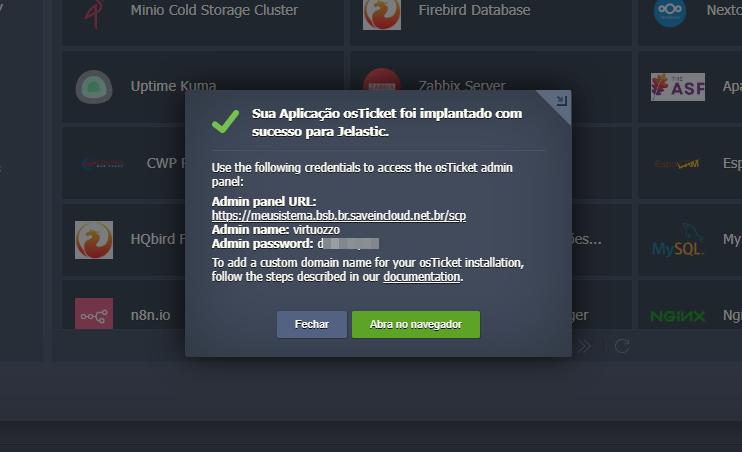Click the NGINX logo
This screenshot has width=742, height=452.
coord(678,316)
